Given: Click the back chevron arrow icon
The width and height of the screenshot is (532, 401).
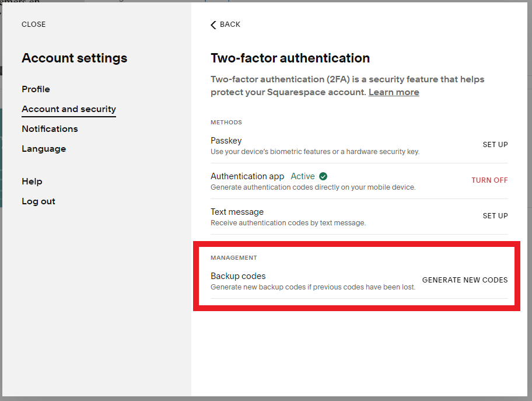Looking at the screenshot, I should click(213, 25).
